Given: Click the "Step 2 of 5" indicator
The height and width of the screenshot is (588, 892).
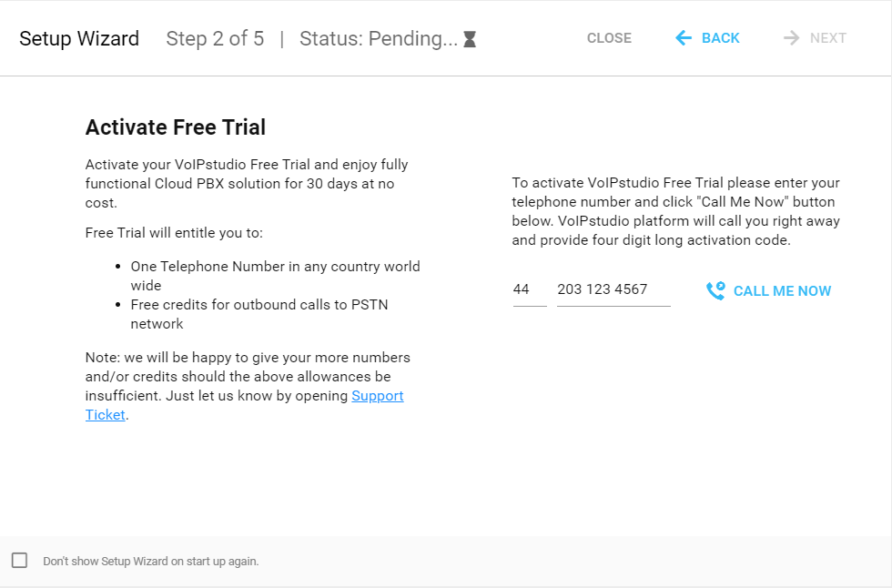Looking at the screenshot, I should [215, 38].
